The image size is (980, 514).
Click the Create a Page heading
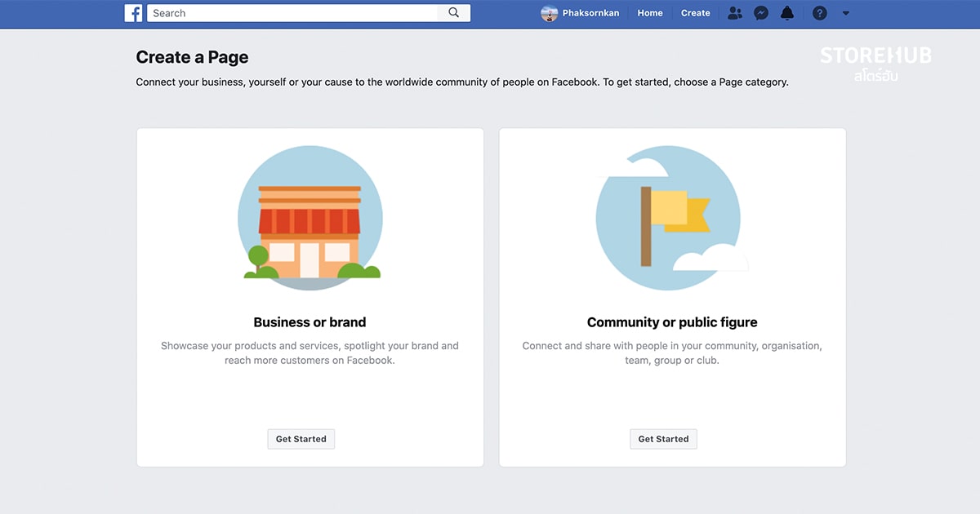pos(192,57)
